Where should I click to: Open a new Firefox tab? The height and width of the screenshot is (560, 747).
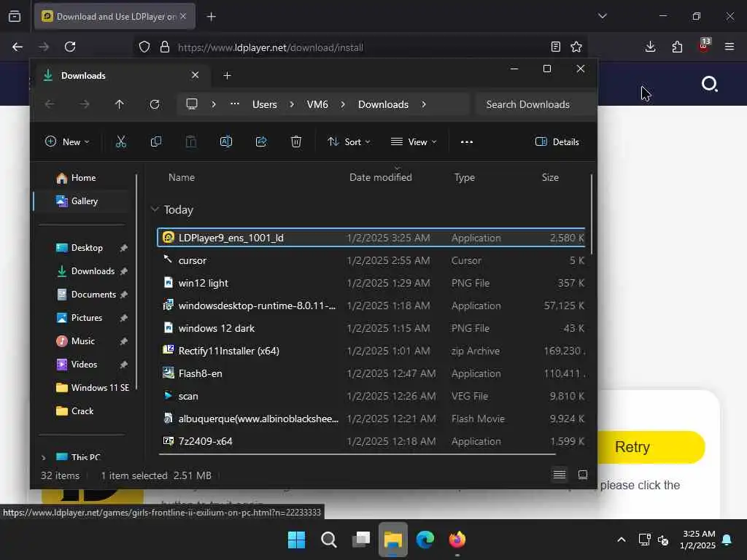(x=211, y=17)
